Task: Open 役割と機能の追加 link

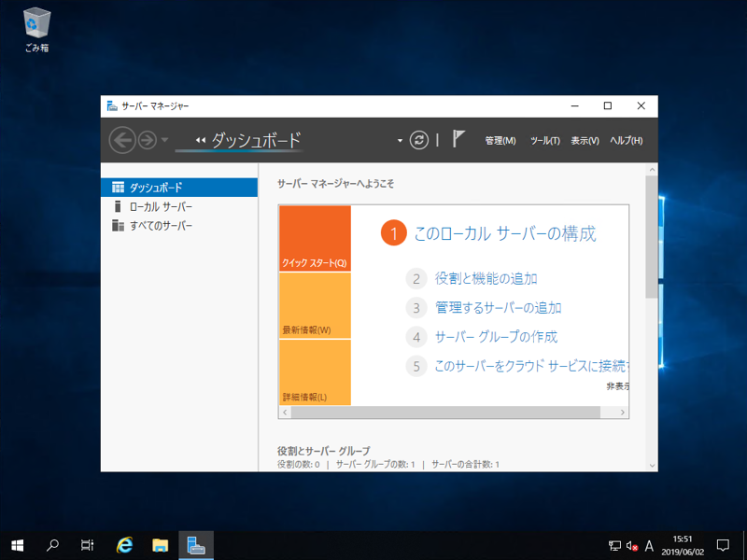Action: 486,278
